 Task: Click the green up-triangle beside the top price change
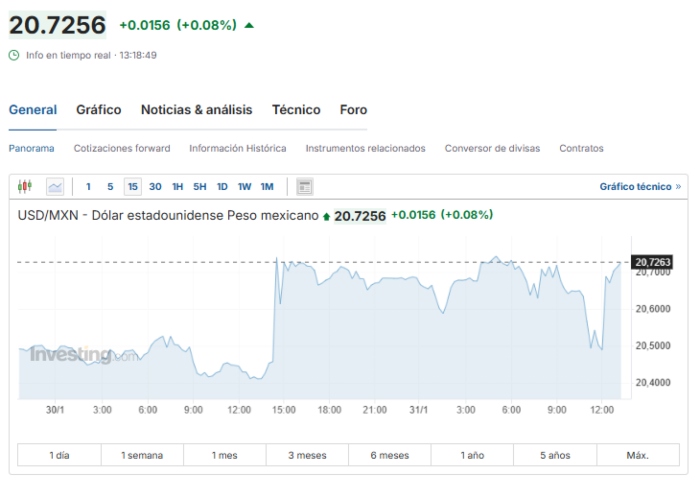click(249, 25)
